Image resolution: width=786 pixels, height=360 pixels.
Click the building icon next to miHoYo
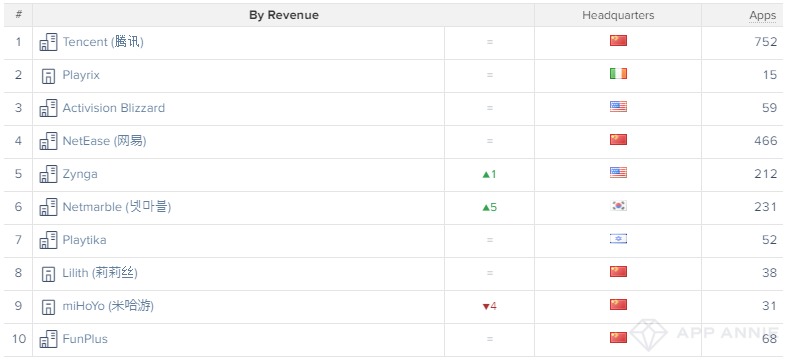(48, 306)
